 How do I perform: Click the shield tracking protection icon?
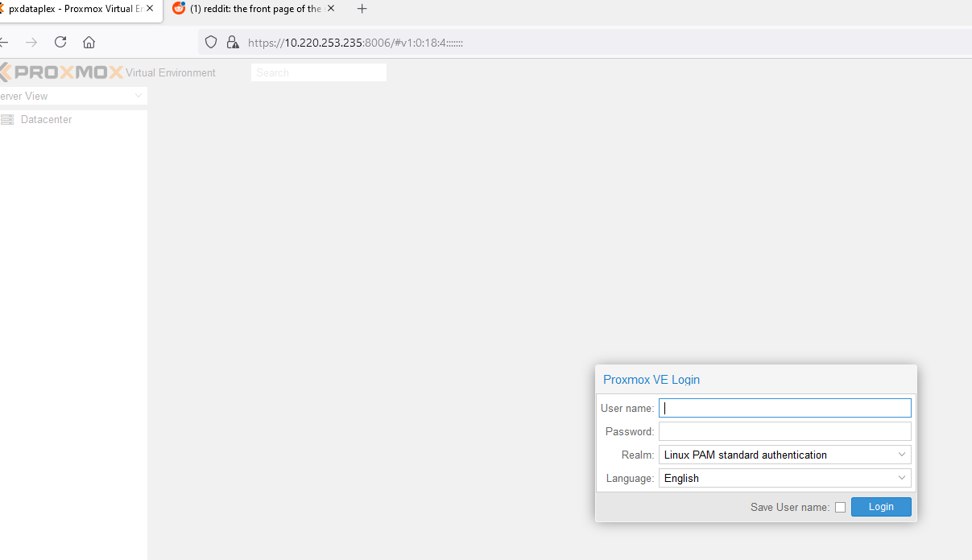(x=211, y=42)
